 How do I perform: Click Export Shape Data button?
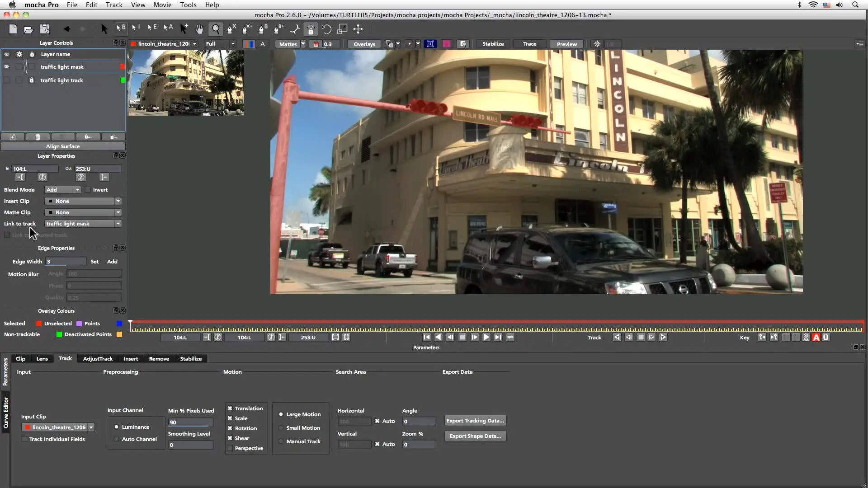point(475,436)
